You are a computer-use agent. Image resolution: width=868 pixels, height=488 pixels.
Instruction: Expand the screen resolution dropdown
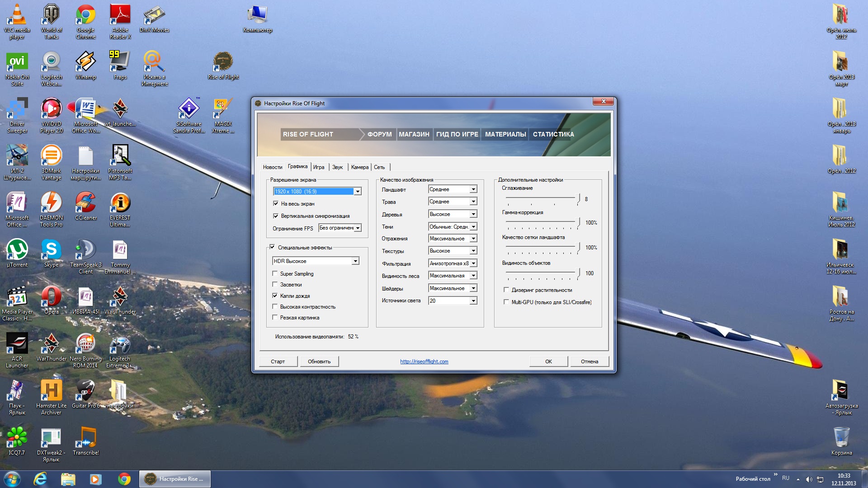coord(357,192)
